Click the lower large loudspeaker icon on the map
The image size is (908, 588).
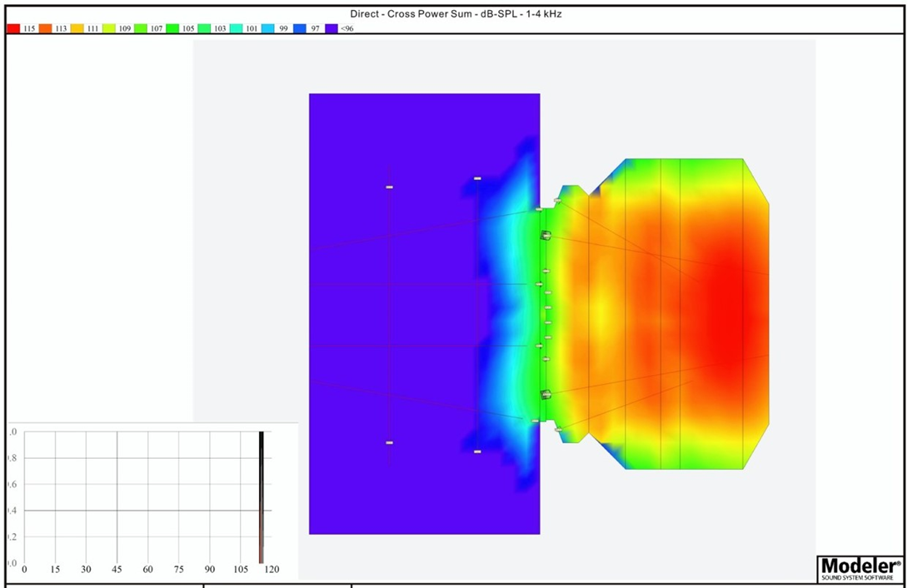(546, 394)
